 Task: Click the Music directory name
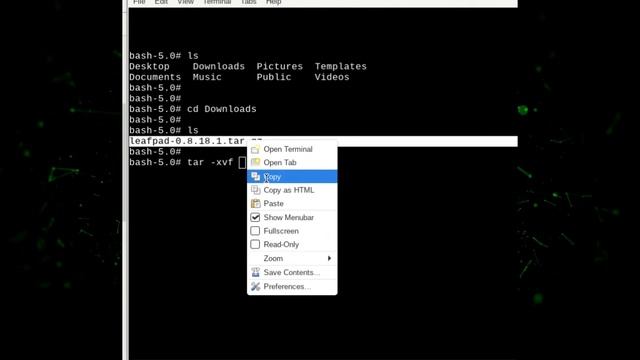pos(207,77)
